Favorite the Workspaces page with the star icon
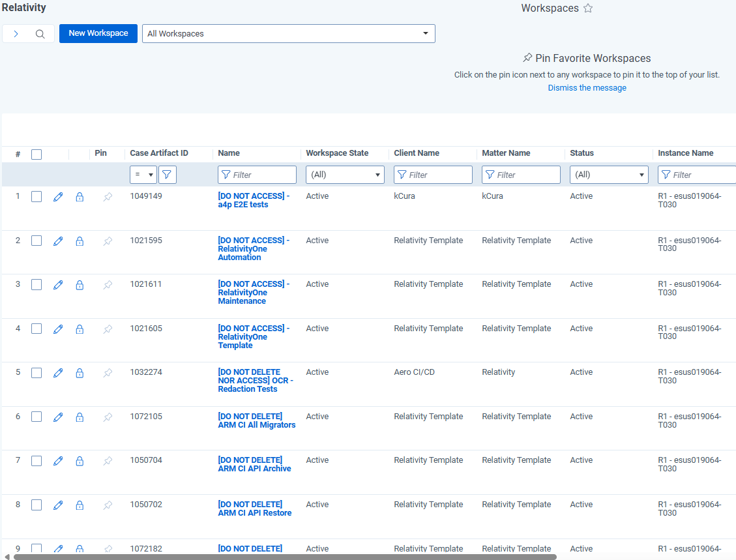The image size is (736, 560). 587,8
